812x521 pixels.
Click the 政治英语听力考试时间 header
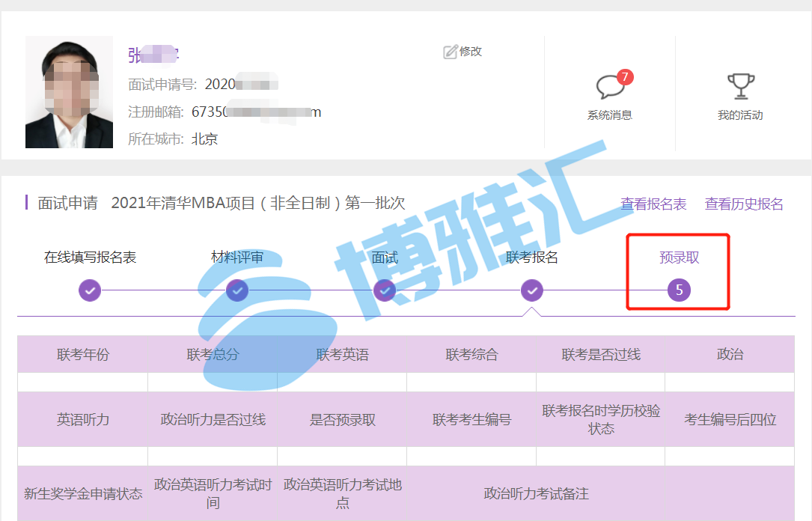coord(213,493)
